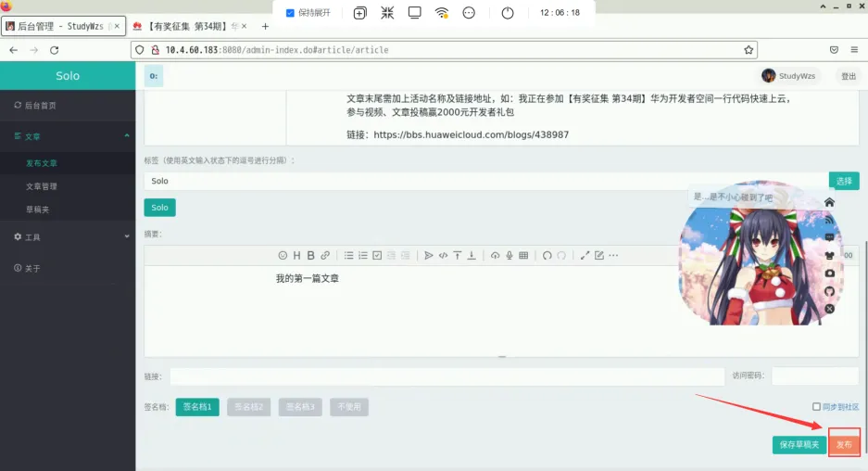The height and width of the screenshot is (471, 868).
Task: Insert a task checklist item
Action: (377, 256)
